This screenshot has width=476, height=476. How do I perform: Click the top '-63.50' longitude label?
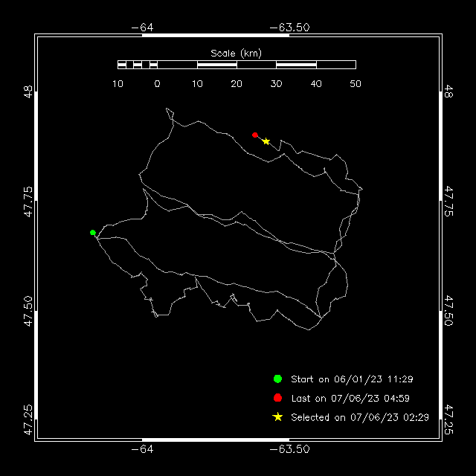tap(289, 28)
